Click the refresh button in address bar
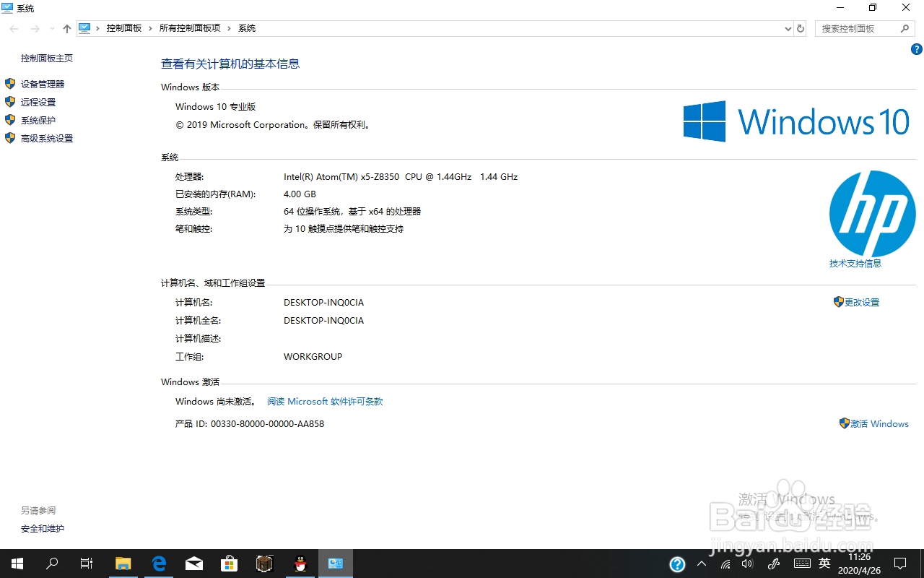 (800, 28)
